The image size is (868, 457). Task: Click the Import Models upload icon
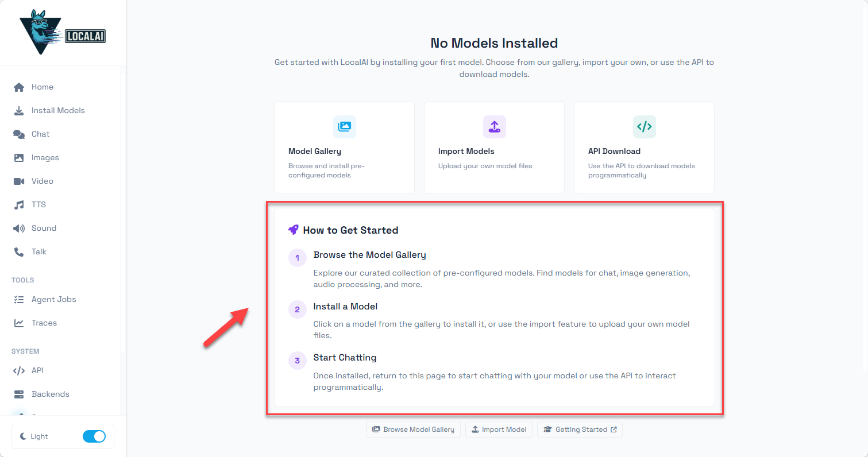tap(494, 127)
